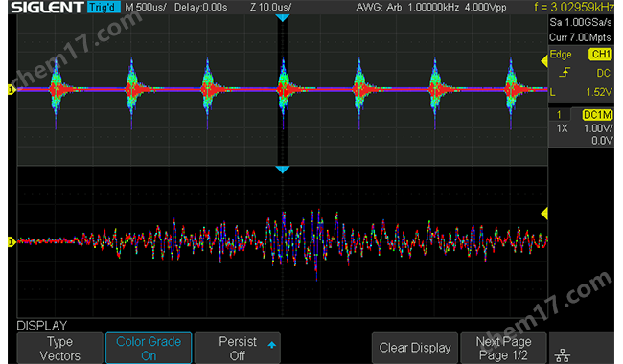
Task: Toggle Color Grade On setting
Action: [x=149, y=348]
